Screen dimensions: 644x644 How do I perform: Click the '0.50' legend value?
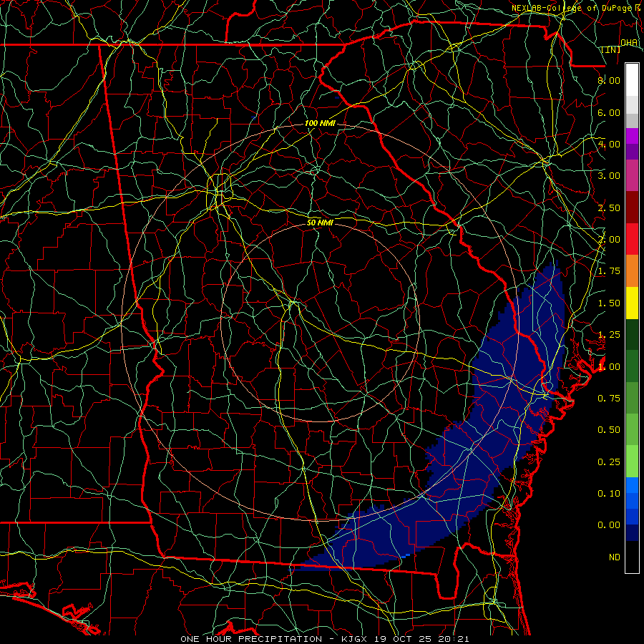pos(609,430)
